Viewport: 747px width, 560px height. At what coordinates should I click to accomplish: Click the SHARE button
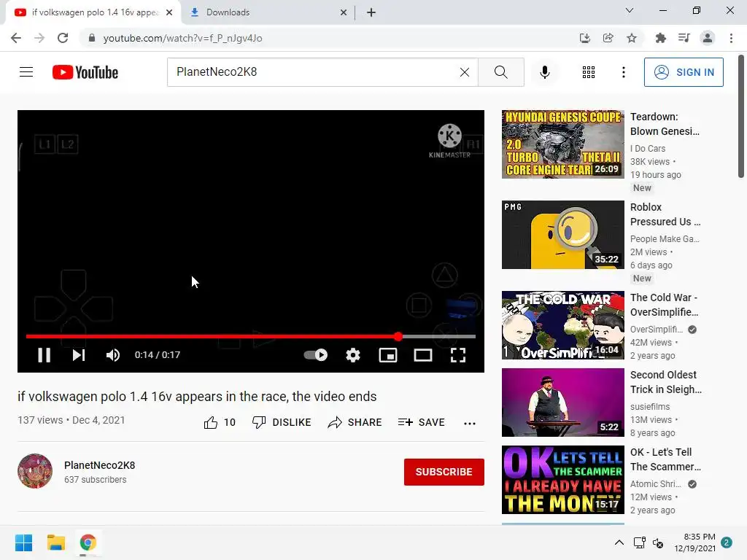pyautogui.click(x=355, y=422)
